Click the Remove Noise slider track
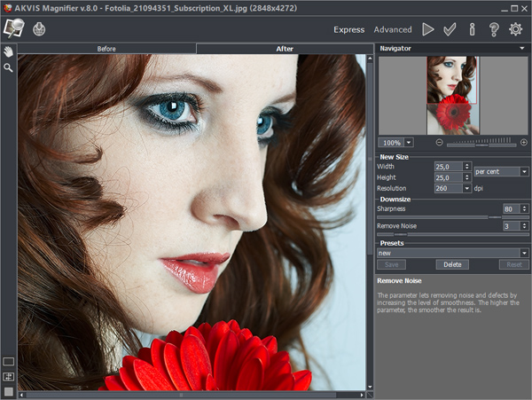 [452, 234]
